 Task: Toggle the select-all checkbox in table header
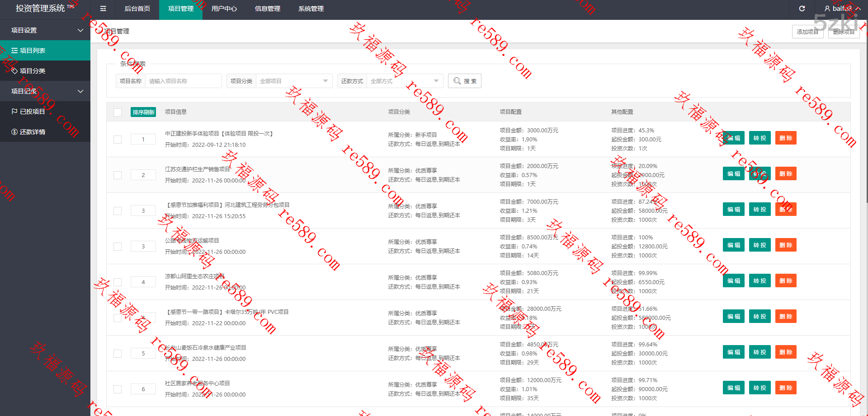click(118, 112)
